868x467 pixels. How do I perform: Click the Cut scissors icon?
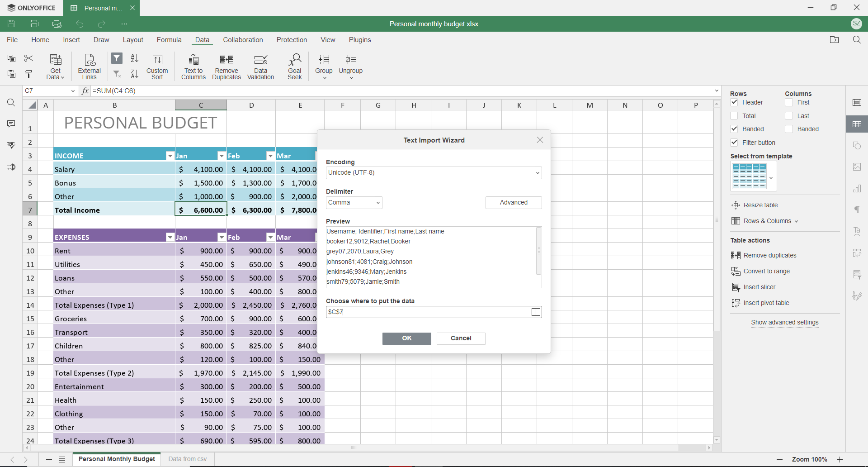tap(28, 58)
